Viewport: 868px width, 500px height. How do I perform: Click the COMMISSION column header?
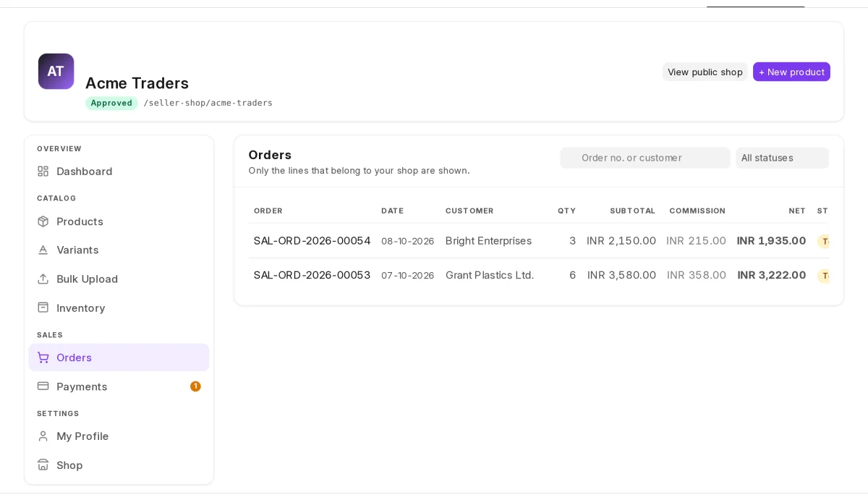[697, 211]
